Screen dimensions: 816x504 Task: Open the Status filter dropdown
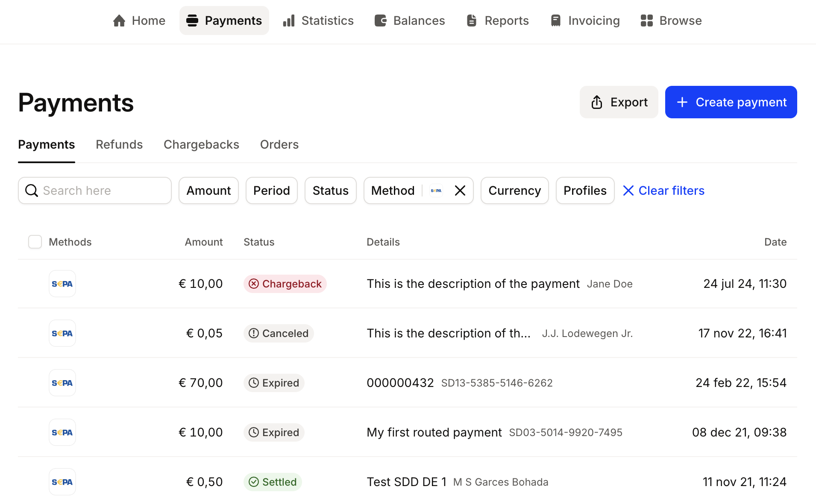[x=330, y=190]
